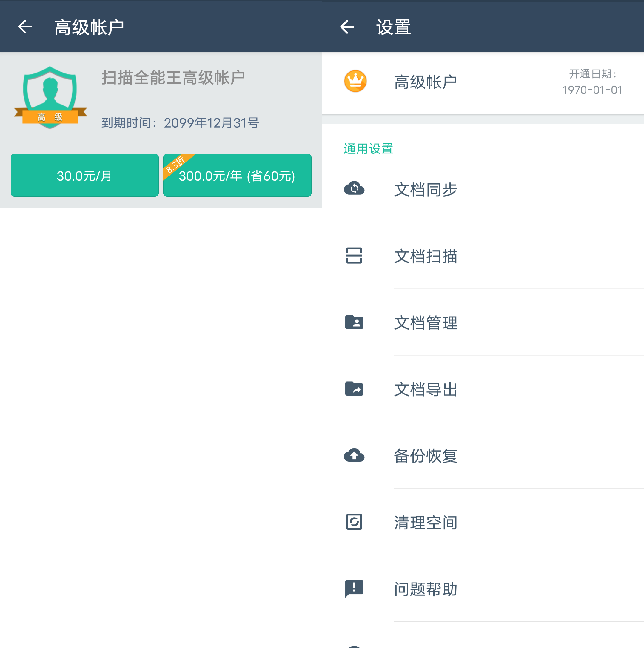Tap the orange crown icon
This screenshot has height=648, width=644.
click(x=355, y=81)
